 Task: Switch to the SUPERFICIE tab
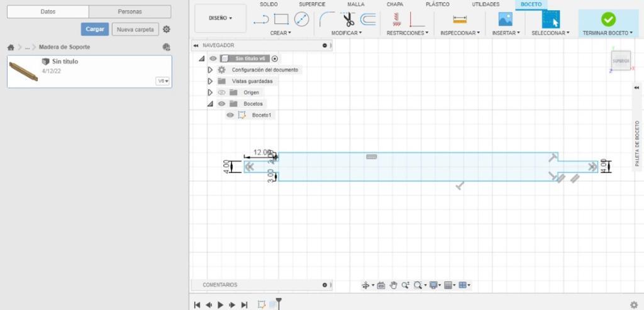pyautogui.click(x=312, y=4)
